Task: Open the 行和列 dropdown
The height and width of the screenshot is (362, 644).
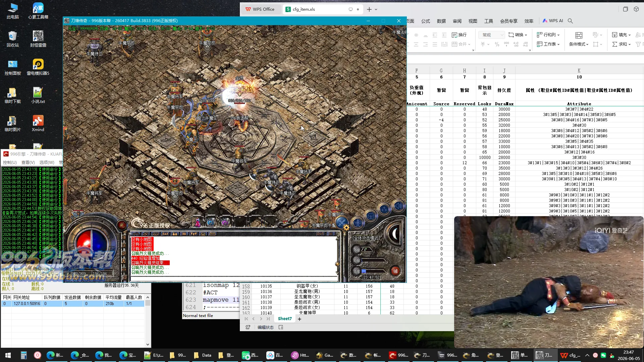Action: (548, 35)
